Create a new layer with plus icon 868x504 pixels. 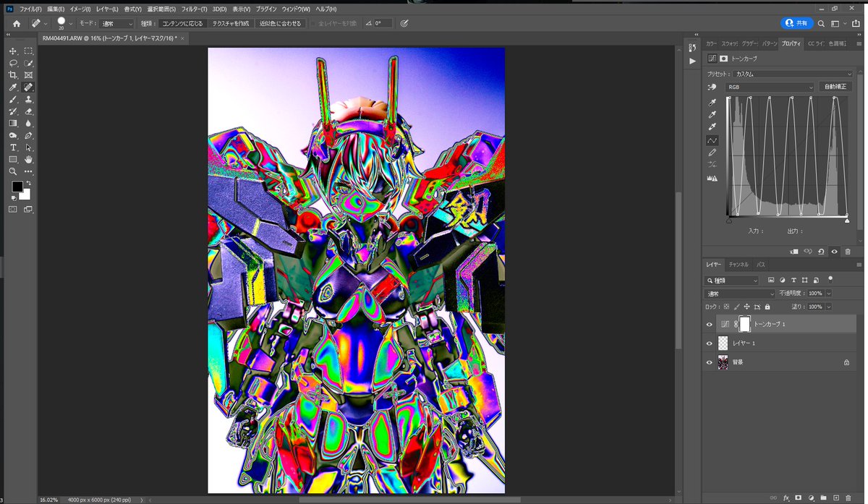tap(835, 497)
